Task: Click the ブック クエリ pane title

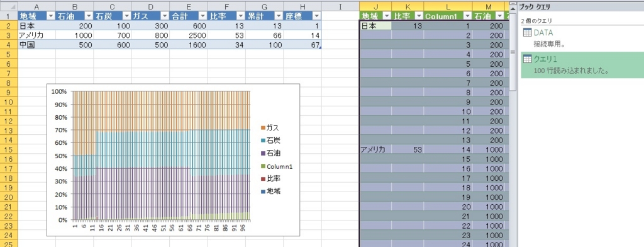Action: (x=535, y=6)
